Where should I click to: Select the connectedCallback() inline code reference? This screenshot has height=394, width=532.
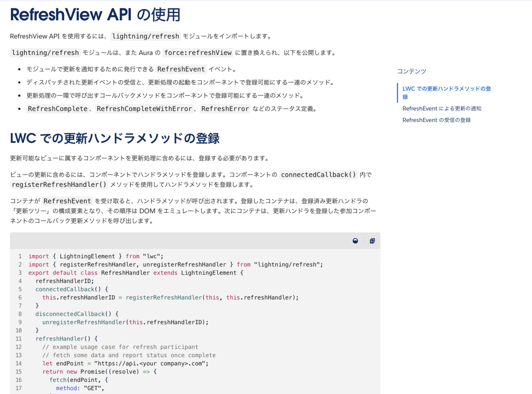pos(318,174)
